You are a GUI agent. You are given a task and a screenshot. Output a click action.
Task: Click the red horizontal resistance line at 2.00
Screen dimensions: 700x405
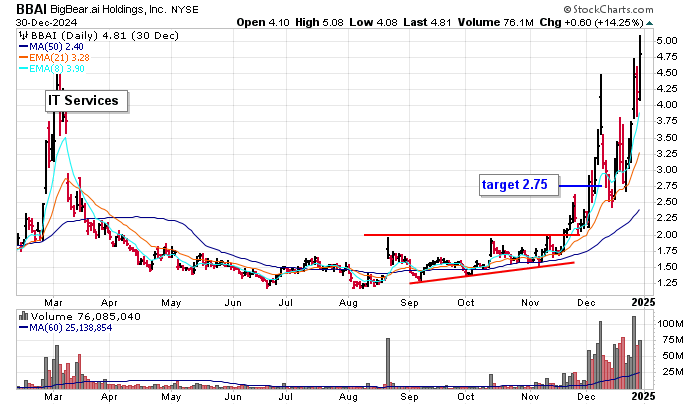click(471, 235)
